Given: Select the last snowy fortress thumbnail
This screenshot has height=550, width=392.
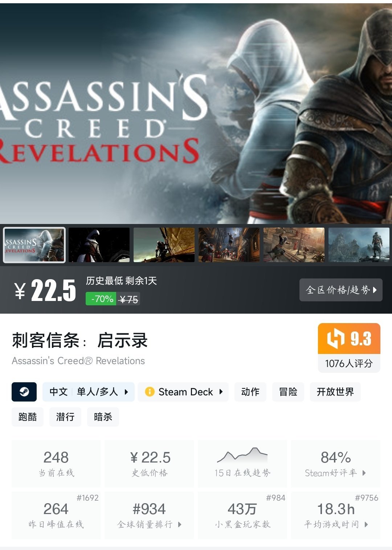Looking at the screenshot, I should pyautogui.click(x=359, y=245).
